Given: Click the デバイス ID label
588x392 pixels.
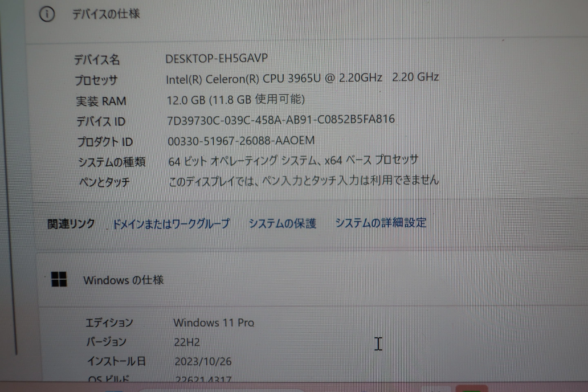Looking at the screenshot, I should point(101,121).
